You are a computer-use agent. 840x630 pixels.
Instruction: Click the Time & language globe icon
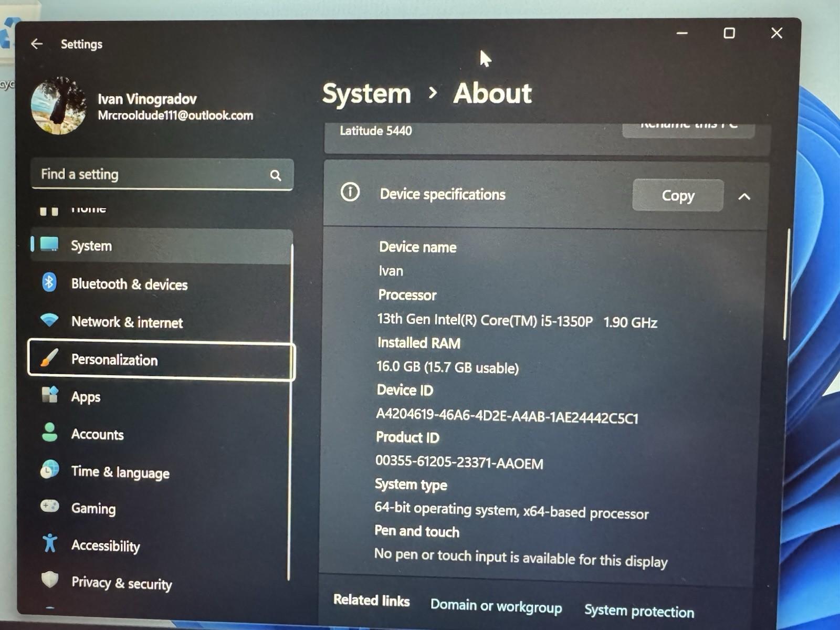pyautogui.click(x=50, y=470)
